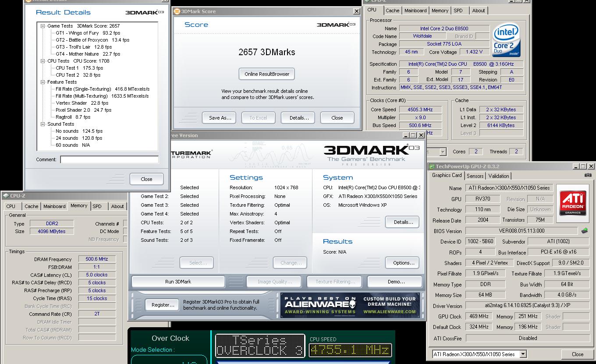596x364 pixels.
Task: Click the DRAM Frequency 500.6 MHz value
Action: [x=97, y=259]
